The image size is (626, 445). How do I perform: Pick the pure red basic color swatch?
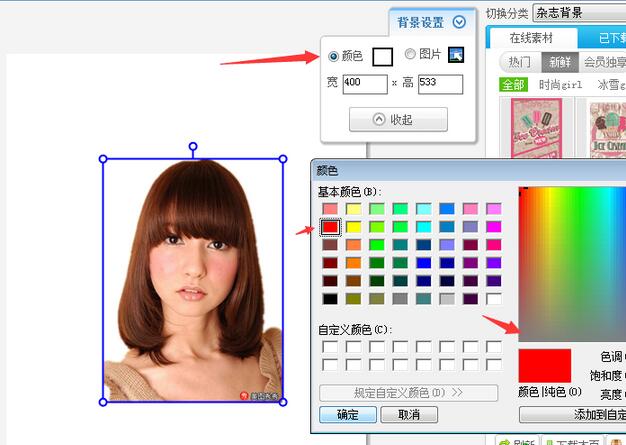(x=330, y=227)
